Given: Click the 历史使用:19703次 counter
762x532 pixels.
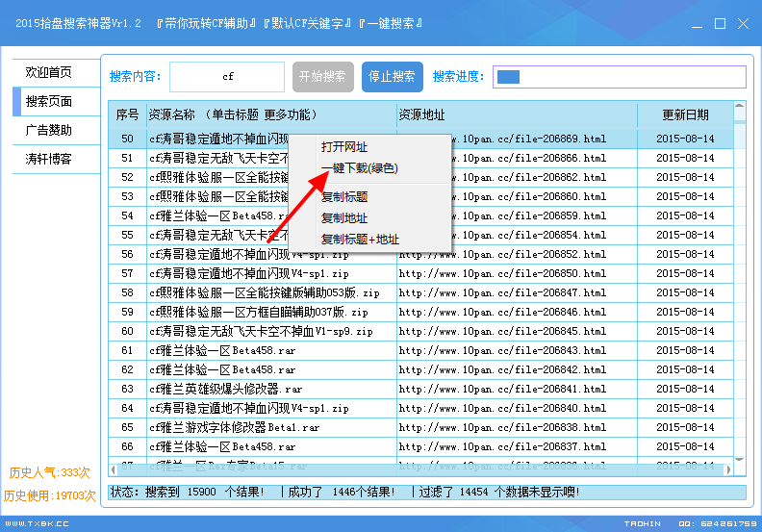Looking at the screenshot, I should [x=50, y=495].
